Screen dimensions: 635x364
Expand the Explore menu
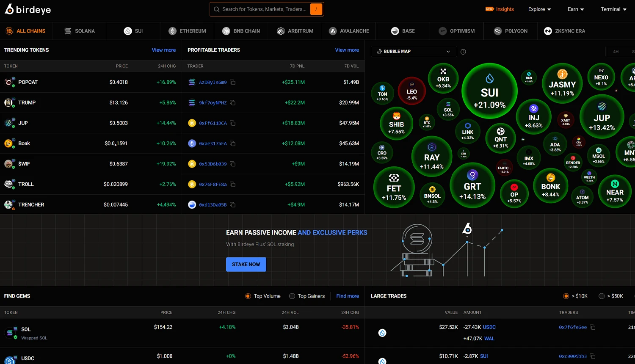[540, 9]
